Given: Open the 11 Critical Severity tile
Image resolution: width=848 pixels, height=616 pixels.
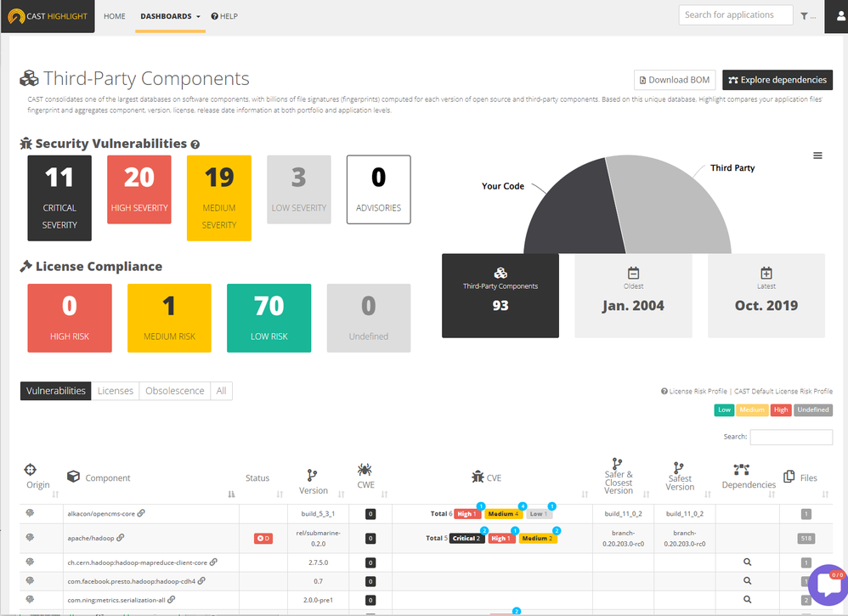Looking at the screenshot, I should [x=59, y=198].
